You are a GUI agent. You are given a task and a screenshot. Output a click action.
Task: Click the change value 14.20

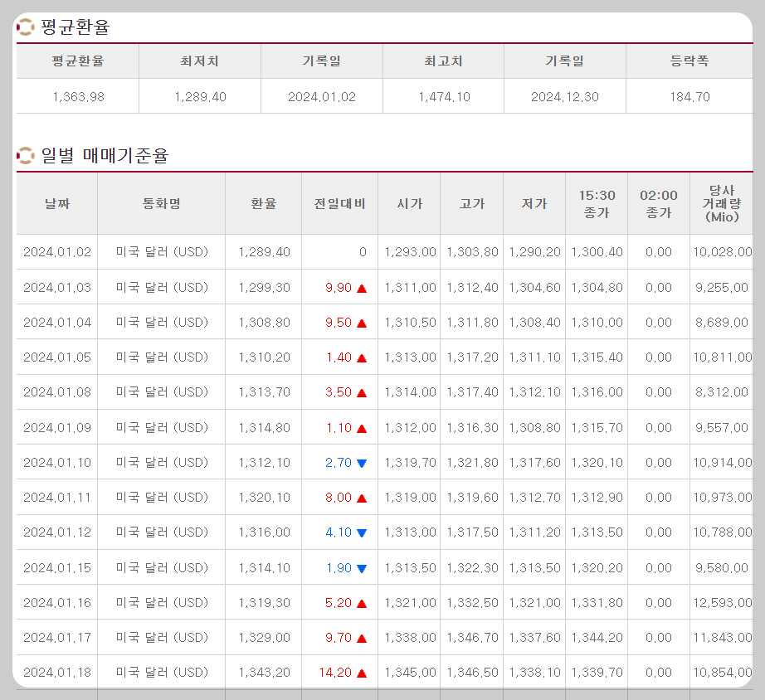pyautogui.click(x=335, y=672)
